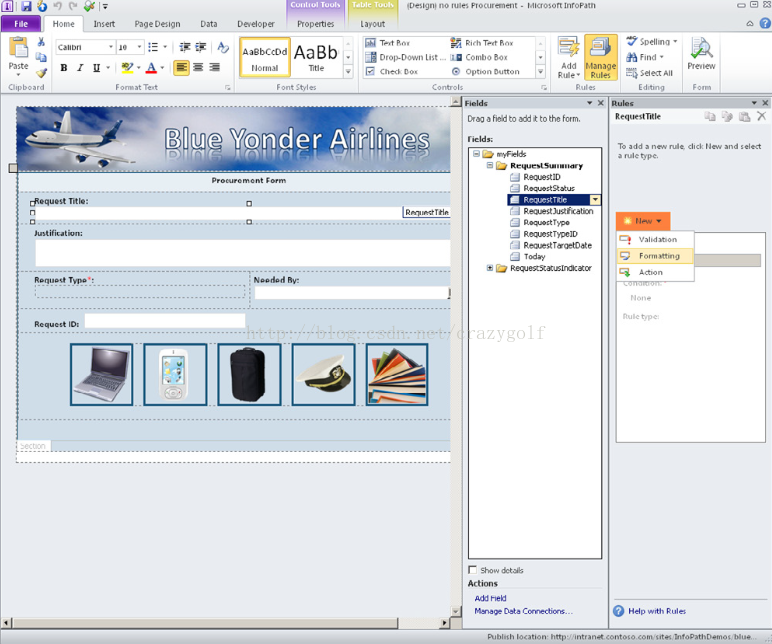Apply highlight color swatch

pos(127,67)
